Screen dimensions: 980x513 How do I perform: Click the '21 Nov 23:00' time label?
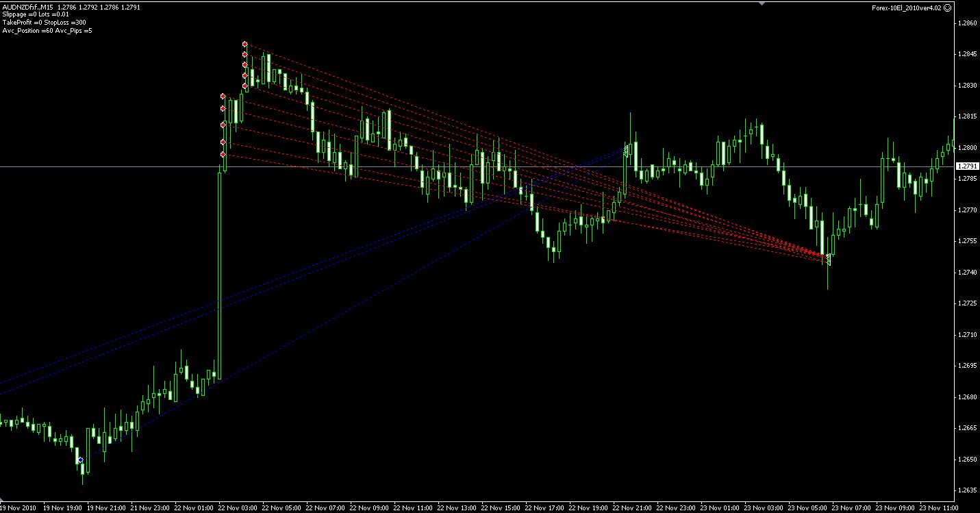(151, 508)
